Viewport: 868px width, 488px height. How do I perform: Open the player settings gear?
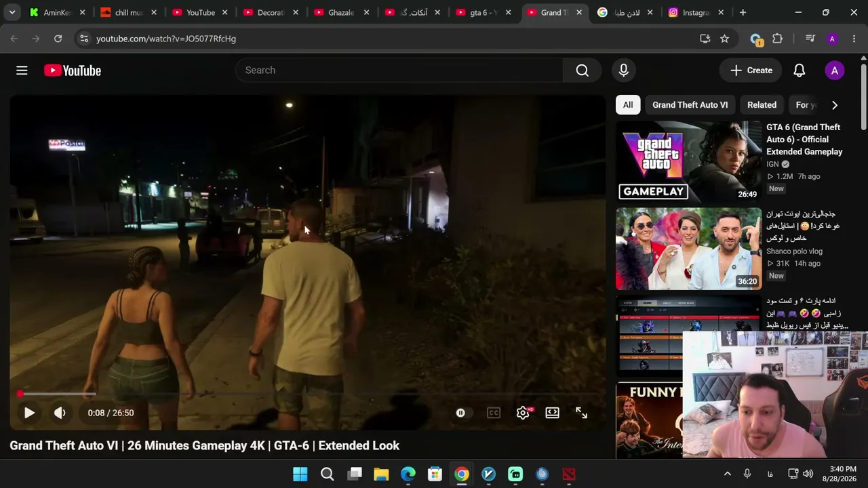(x=523, y=413)
